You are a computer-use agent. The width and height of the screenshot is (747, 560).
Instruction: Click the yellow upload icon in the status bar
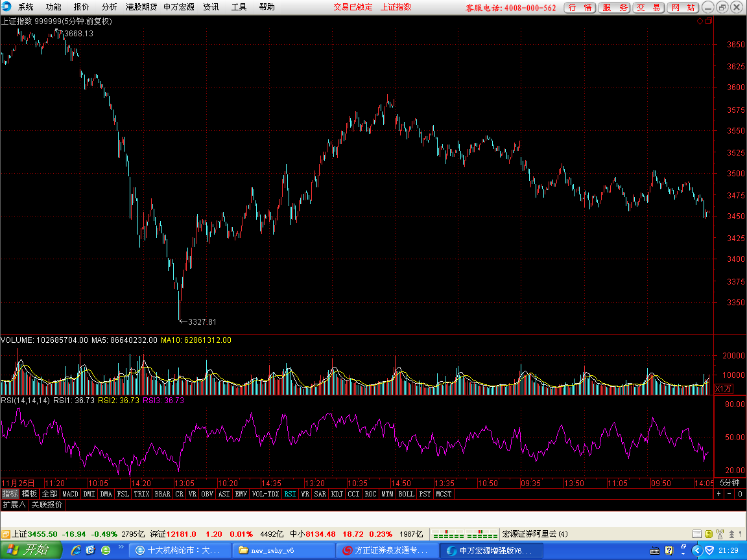click(709, 534)
